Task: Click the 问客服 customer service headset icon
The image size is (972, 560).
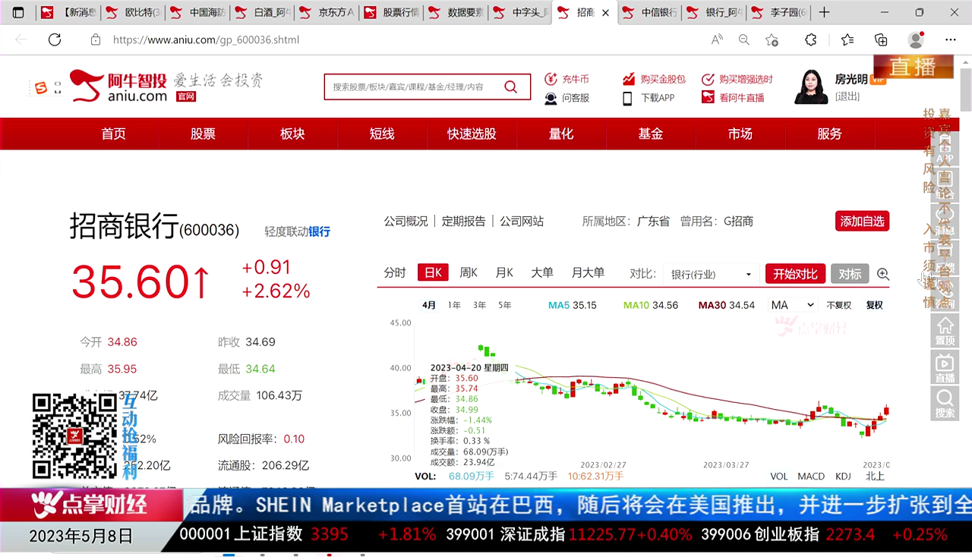Action: tap(551, 98)
